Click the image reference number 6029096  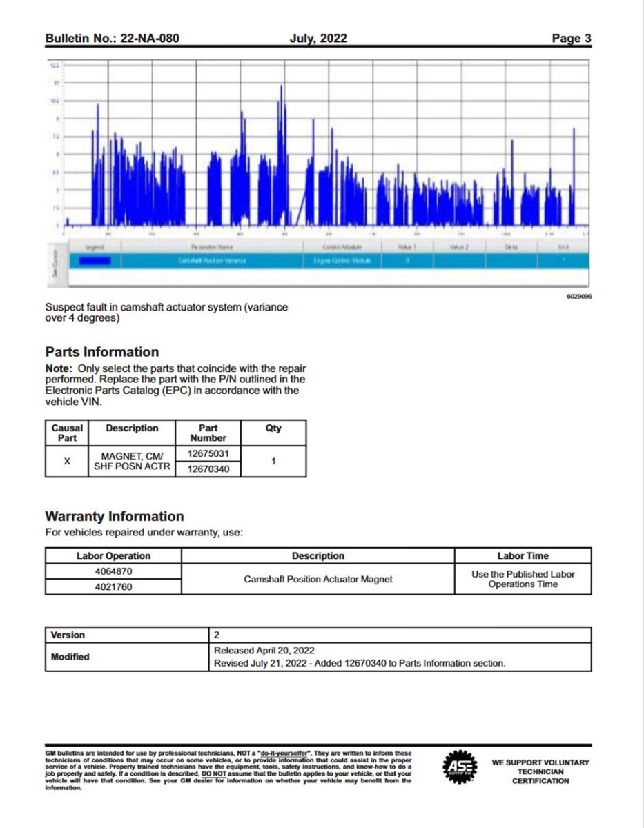(578, 296)
